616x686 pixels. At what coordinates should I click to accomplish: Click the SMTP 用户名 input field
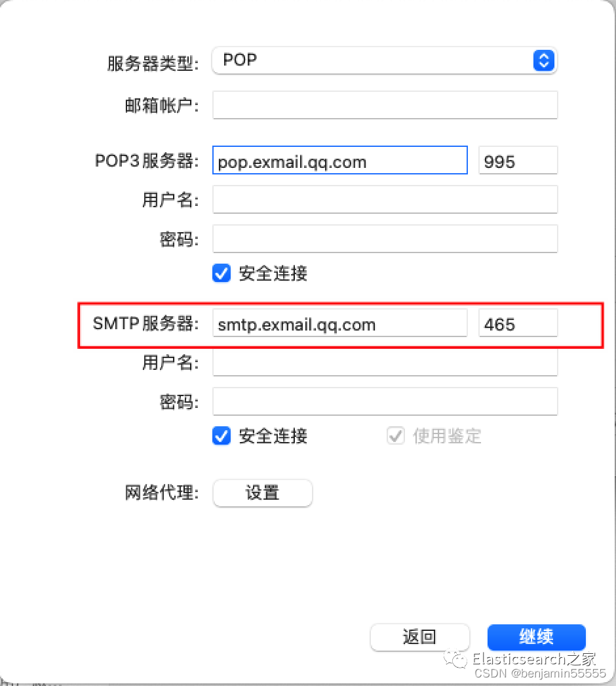[385, 362]
